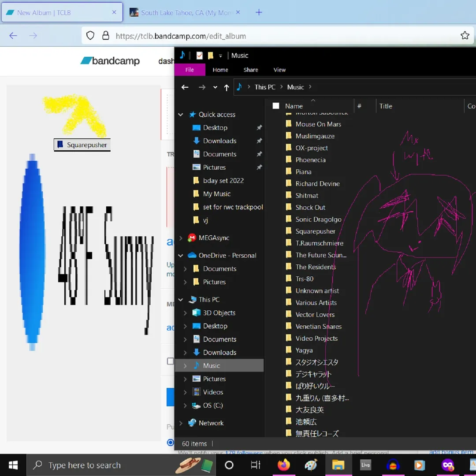Expand the MEGAsync tree node
Image resolution: width=476 pixels, height=476 pixels.
point(181,238)
